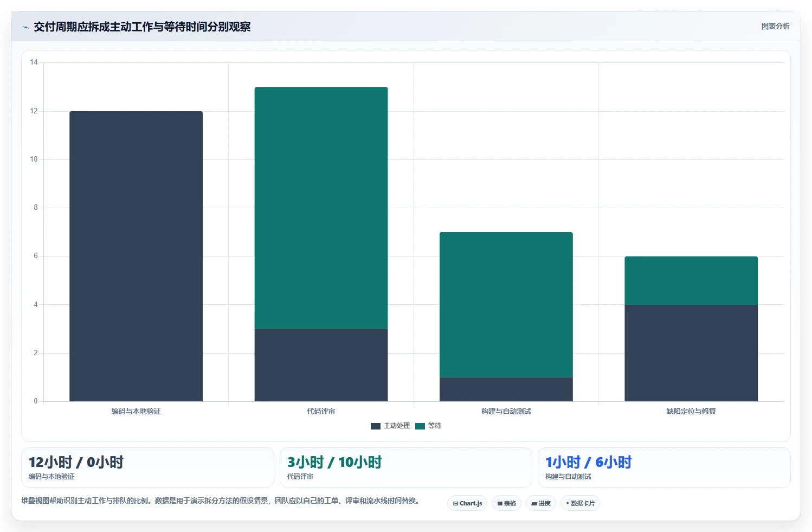Click 构建与自动测试 caption under 1小时 / 6小时
812x532 pixels.
(568, 477)
